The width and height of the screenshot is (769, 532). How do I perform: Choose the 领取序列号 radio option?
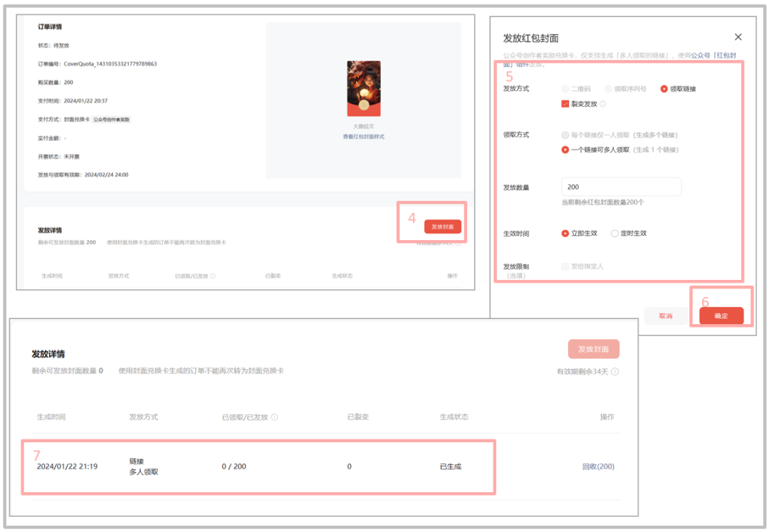click(608, 89)
